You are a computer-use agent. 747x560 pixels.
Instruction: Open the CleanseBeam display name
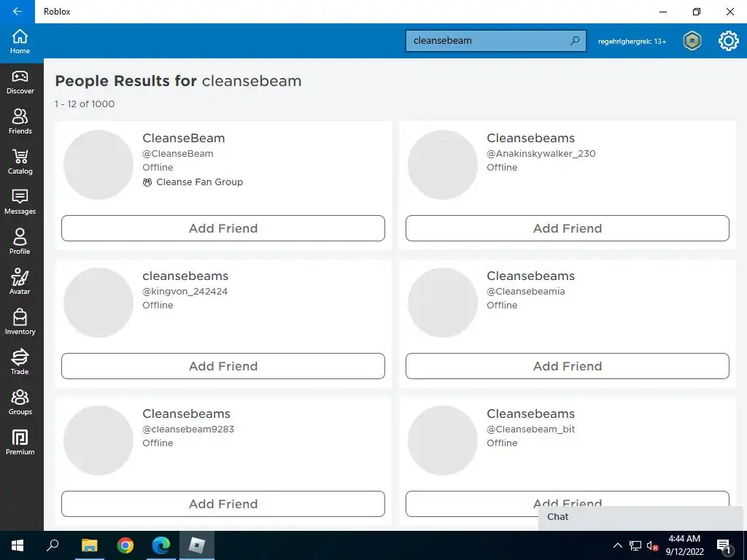pos(183,138)
